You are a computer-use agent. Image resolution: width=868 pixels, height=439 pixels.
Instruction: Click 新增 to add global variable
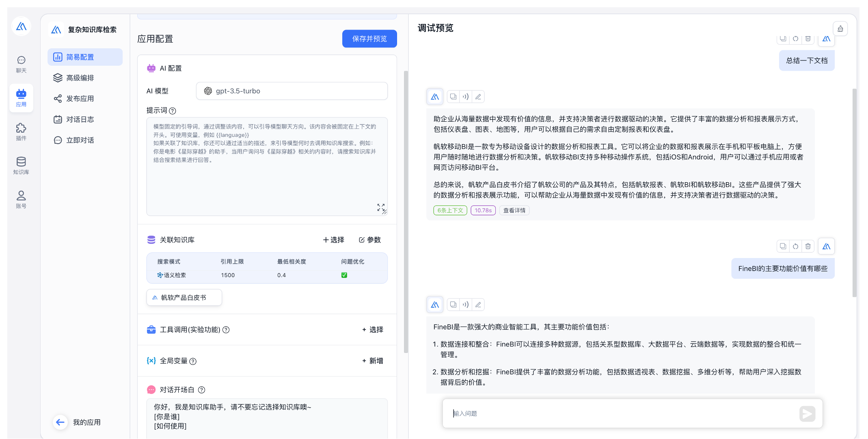pyautogui.click(x=373, y=361)
